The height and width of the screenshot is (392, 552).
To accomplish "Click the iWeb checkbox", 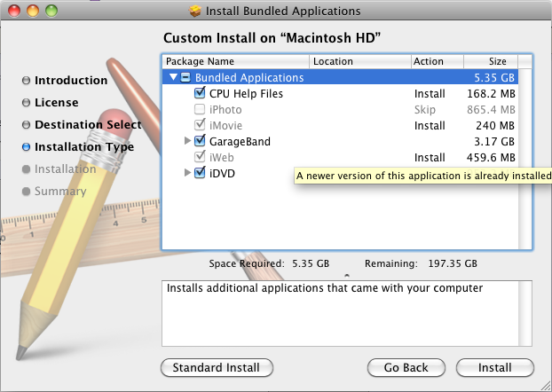I will 200,157.
